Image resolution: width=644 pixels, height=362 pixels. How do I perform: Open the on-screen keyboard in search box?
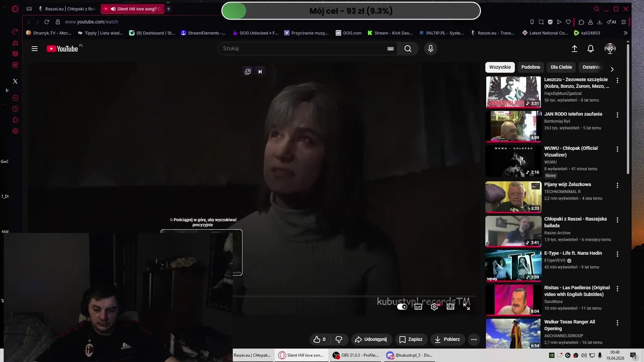tap(390, 49)
